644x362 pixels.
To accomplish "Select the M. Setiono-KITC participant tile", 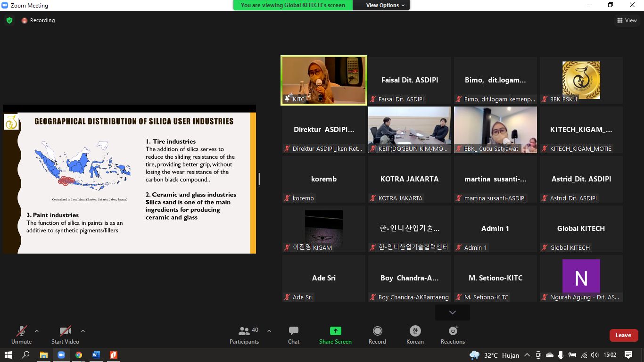I will (495, 278).
